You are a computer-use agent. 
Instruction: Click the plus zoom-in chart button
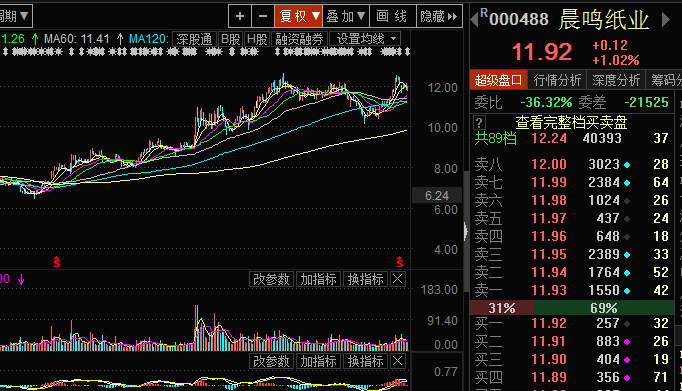240,17
